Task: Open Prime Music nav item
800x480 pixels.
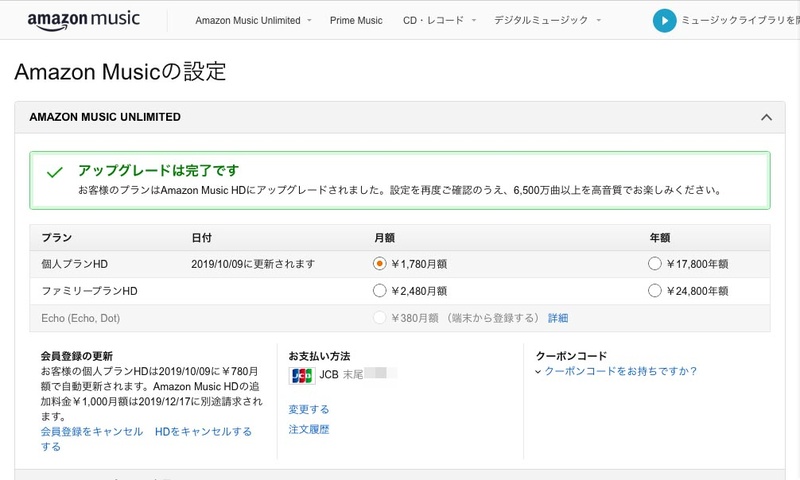Action: (356, 20)
